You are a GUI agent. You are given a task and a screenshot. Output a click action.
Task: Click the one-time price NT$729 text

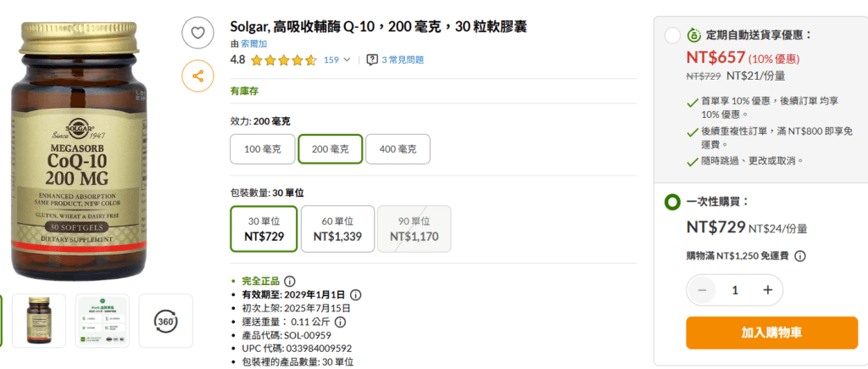[715, 227]
